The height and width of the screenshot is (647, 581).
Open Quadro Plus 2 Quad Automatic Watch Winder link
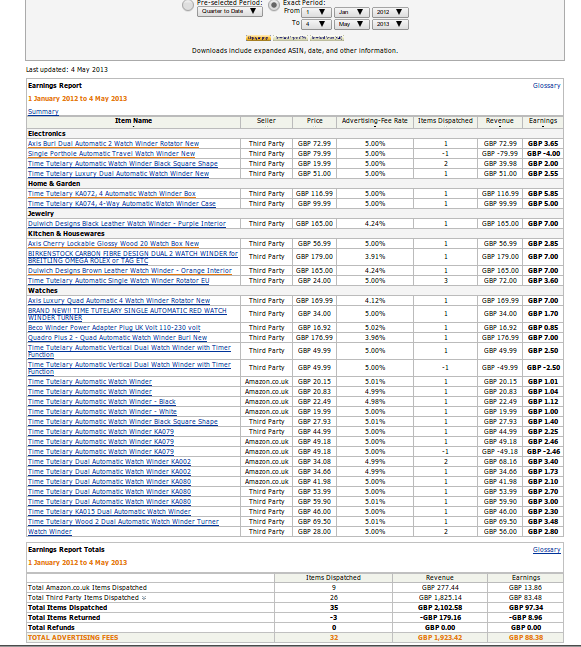pos(118,338)
